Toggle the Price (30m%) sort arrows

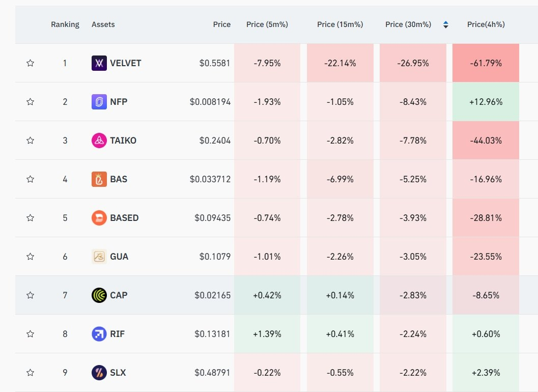click(x=446, y=25)
